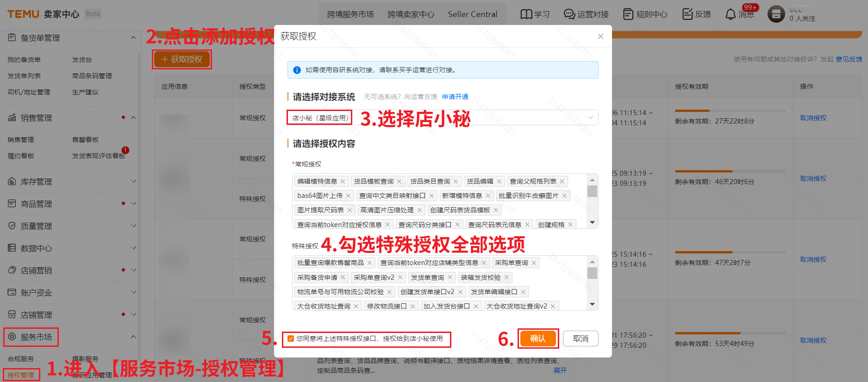The image size is (868, 382).
Task: Close the 获取授权 dialog
Action: (x=600, y=37)
